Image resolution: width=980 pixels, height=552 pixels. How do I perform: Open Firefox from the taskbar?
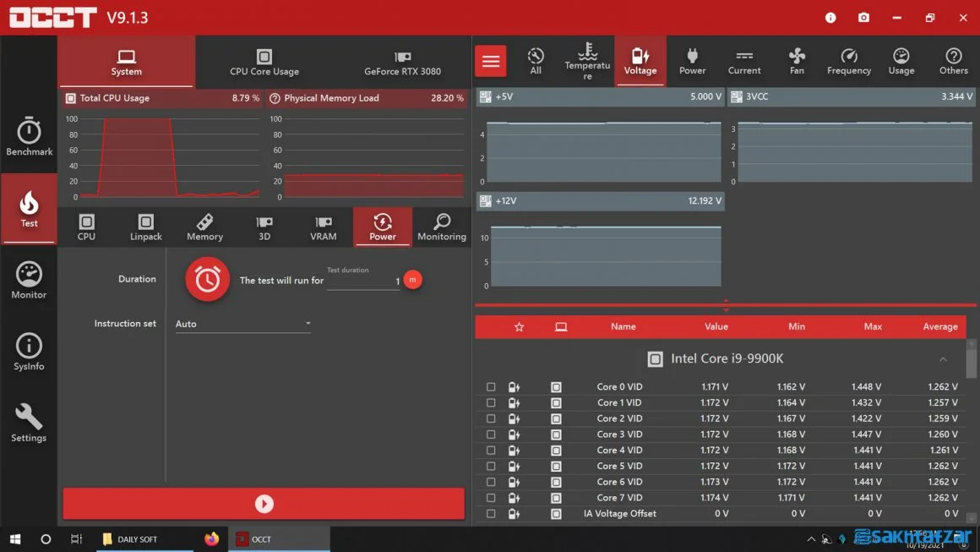click(211, 538)
